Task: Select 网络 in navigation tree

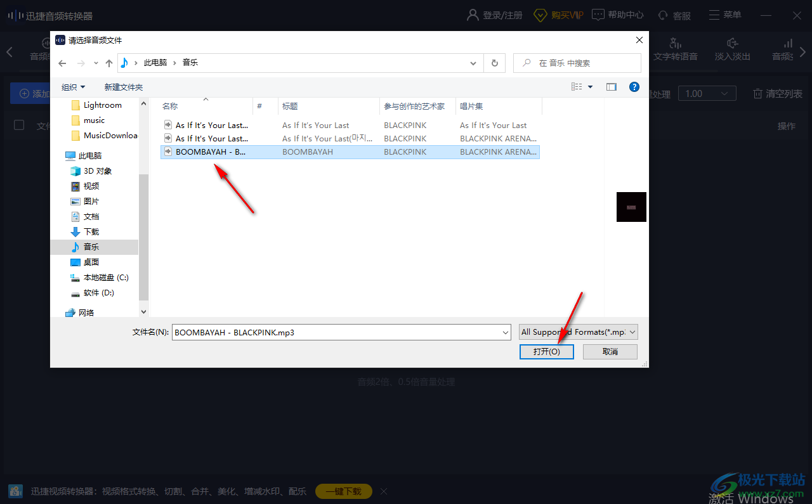Action: [80, 313]
